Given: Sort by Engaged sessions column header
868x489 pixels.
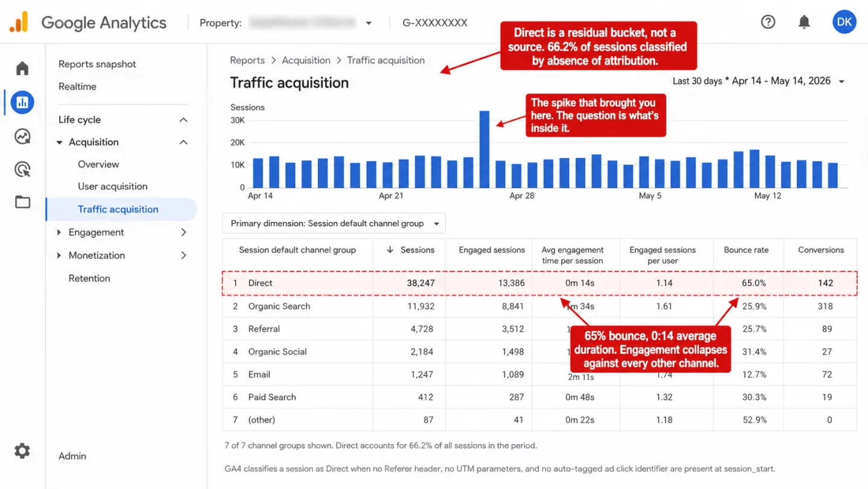Looking at the screenshot, I should (492, 250).
